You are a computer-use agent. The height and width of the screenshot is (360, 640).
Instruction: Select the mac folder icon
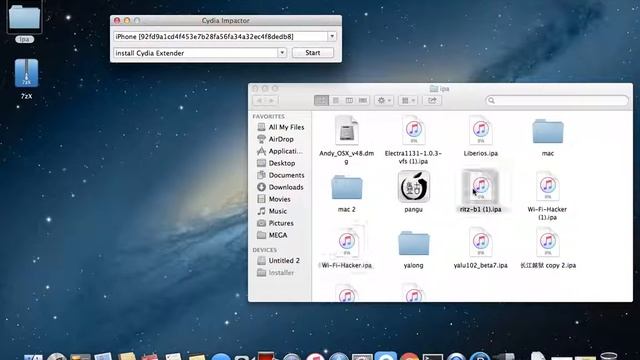[548, 131]
